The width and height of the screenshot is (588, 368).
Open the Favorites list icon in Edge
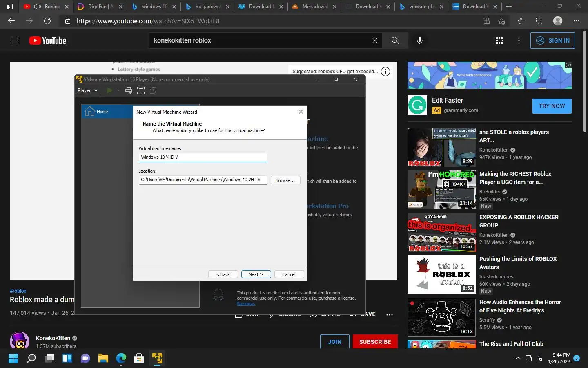point(521,21)
